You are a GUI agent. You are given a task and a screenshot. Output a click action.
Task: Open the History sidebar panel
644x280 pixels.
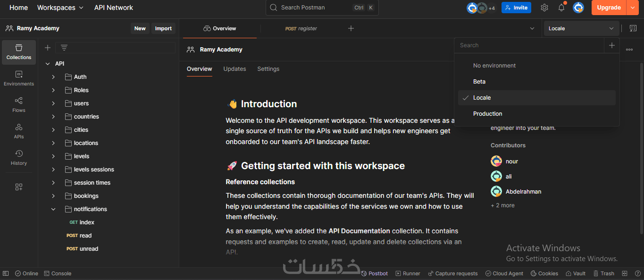click(19, 158)
